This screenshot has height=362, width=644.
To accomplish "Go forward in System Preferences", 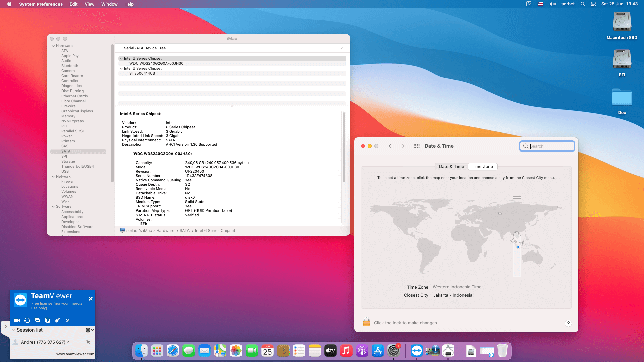I will 403,146.
